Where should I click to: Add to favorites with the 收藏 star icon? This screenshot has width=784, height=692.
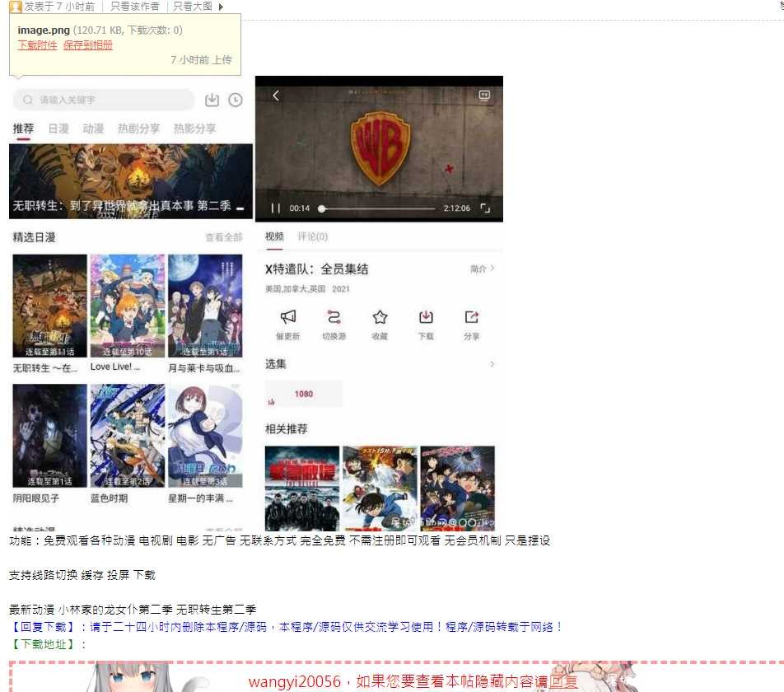tap(380, 317)
